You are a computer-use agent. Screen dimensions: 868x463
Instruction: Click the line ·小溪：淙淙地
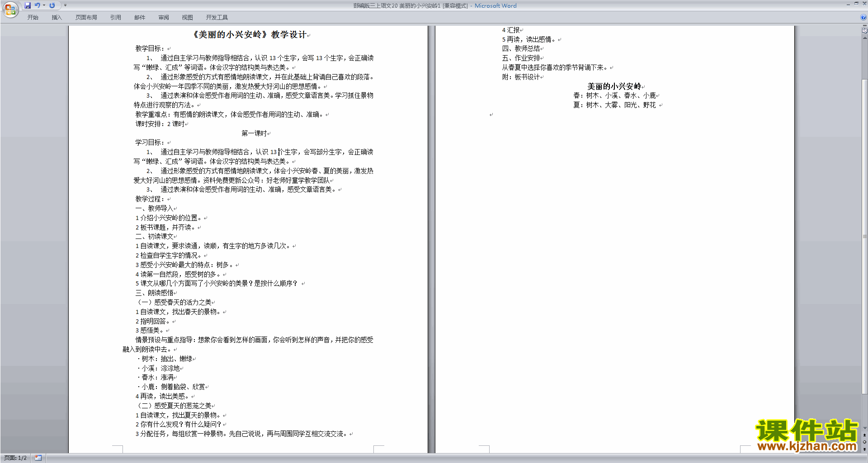[x=160, y=368]
